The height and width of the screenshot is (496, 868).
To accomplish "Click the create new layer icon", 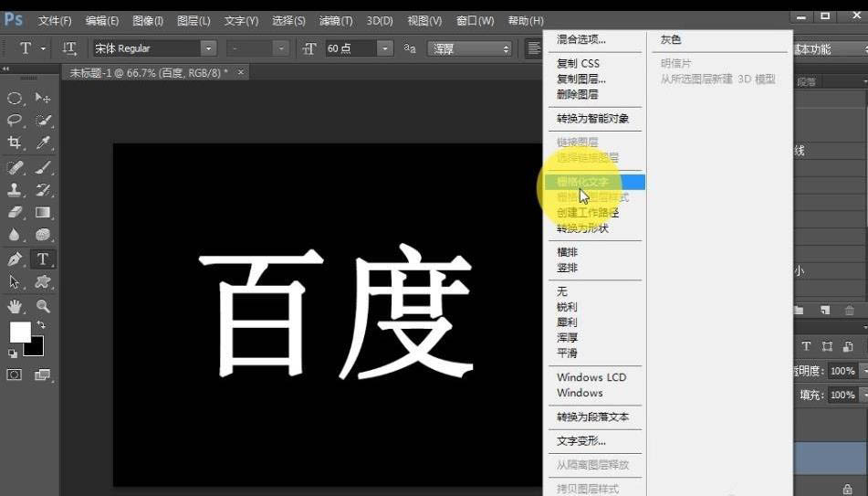I will coord(825,311).
